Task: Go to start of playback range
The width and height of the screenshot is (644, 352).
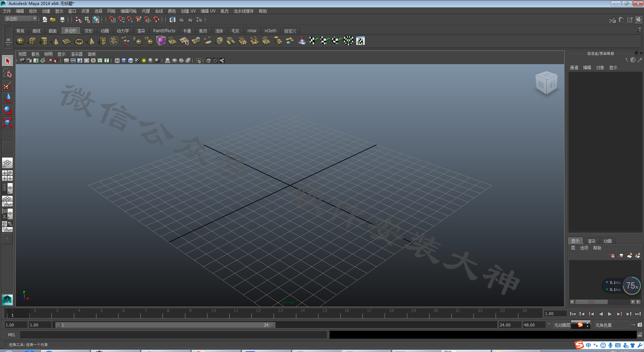Action: (x=573, y=314)
